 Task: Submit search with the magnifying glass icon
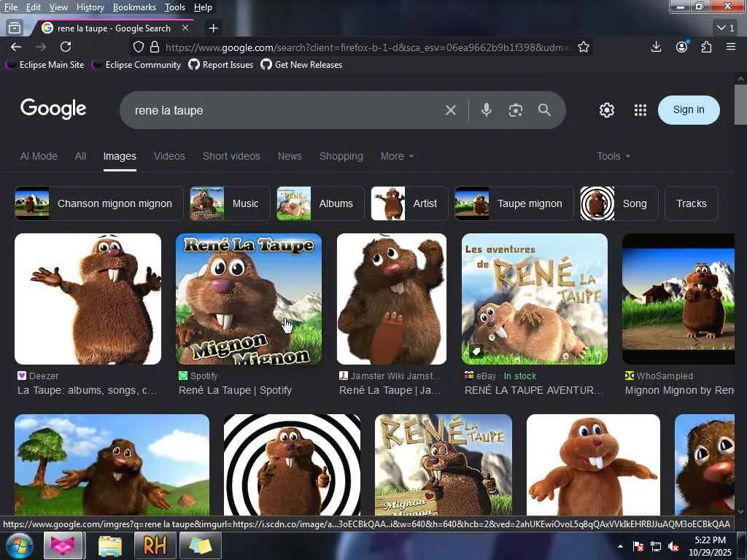[x=544, y=110]
